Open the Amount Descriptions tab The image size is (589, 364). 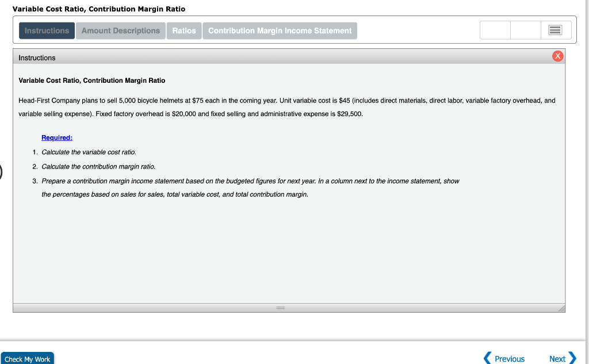(x=121, y=31)
